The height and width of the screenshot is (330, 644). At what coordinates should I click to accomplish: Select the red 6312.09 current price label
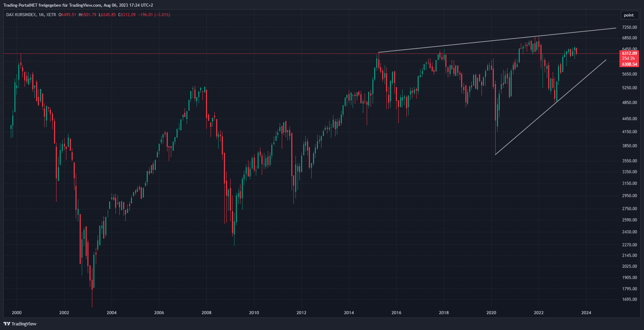629,53
